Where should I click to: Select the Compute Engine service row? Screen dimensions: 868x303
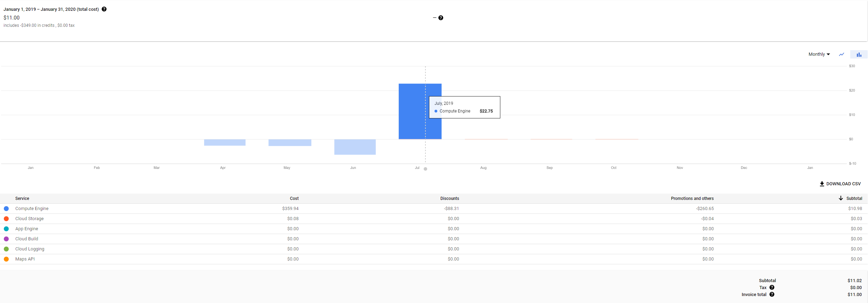click(x=32, y=209)
